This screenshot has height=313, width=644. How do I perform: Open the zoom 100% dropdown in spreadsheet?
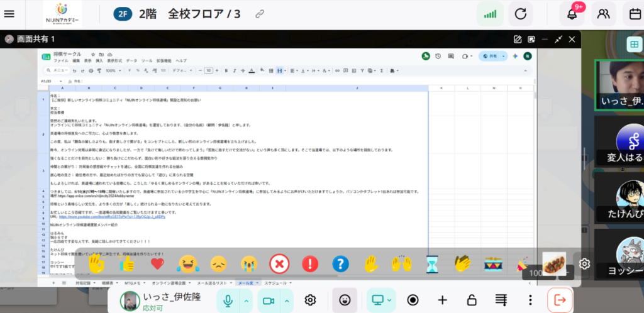point(114,70)
